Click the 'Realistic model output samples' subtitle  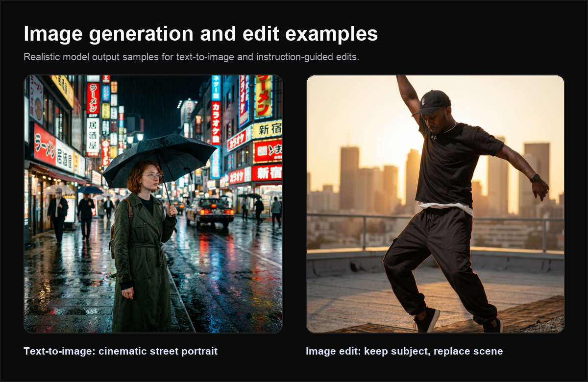click(192, 57)
